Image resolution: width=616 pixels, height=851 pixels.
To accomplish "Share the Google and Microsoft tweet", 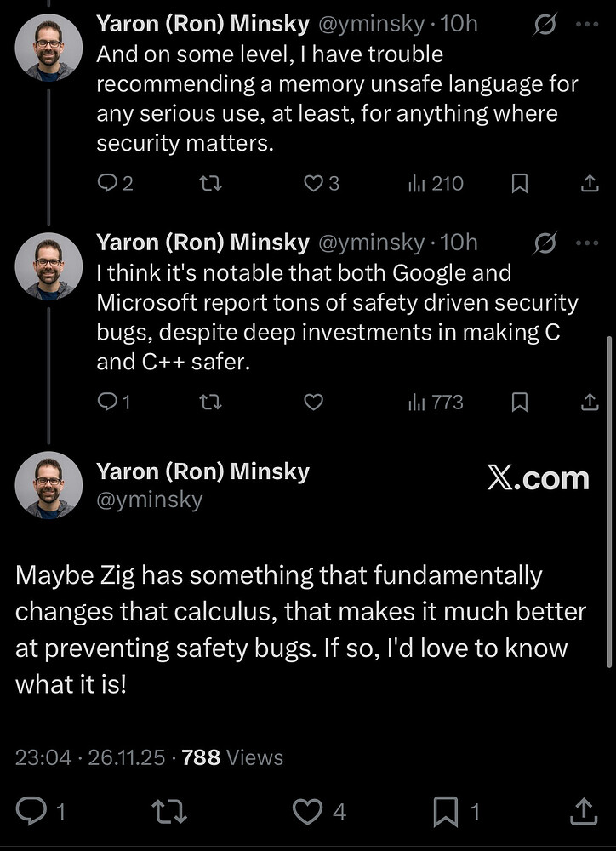I will point(589,402).
